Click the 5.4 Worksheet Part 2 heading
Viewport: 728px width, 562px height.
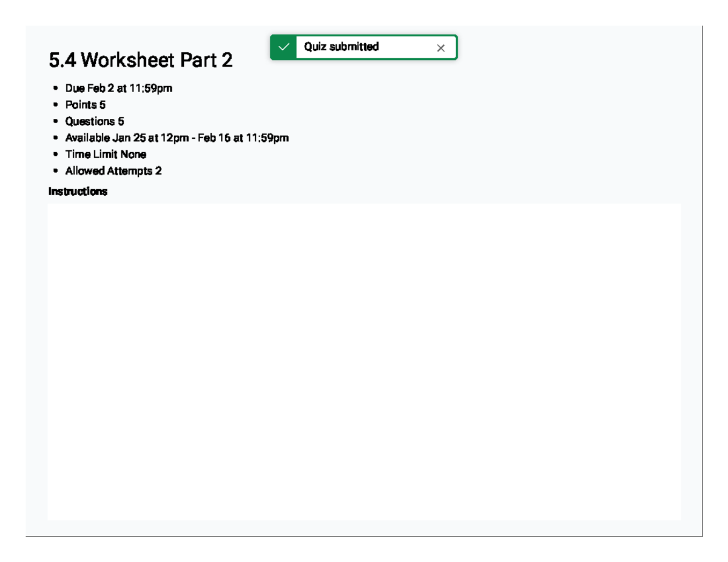141,60
